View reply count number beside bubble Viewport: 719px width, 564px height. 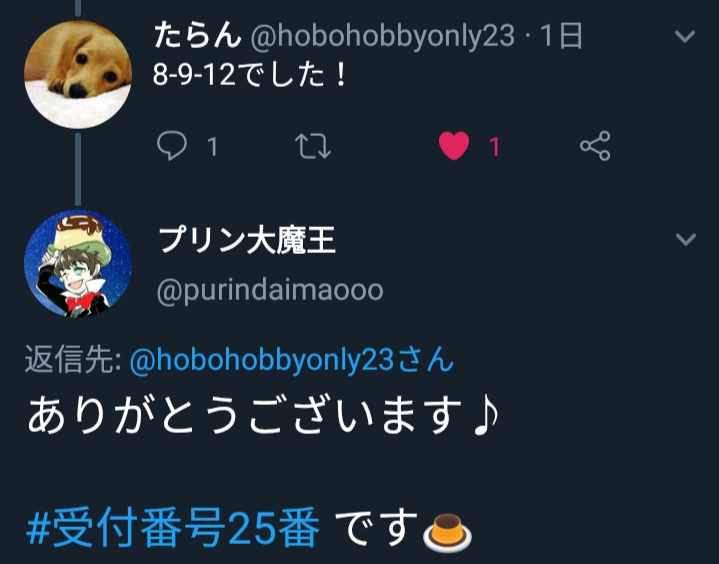click(x=212, y=147)
